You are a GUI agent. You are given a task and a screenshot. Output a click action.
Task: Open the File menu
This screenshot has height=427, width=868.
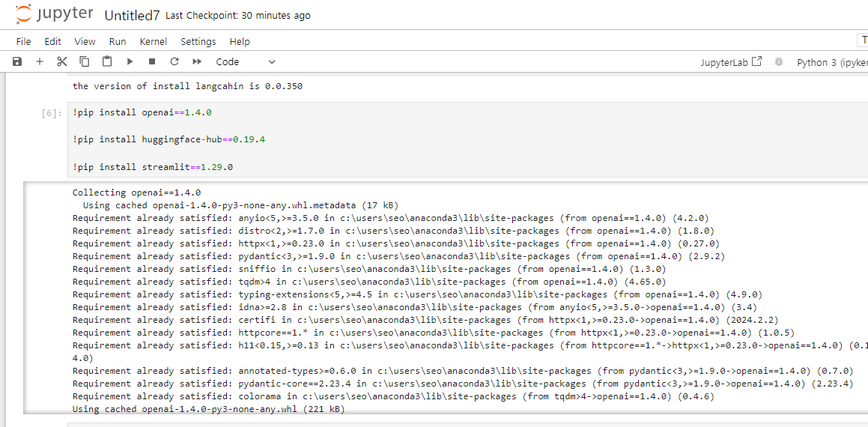(x=23, y=41)
